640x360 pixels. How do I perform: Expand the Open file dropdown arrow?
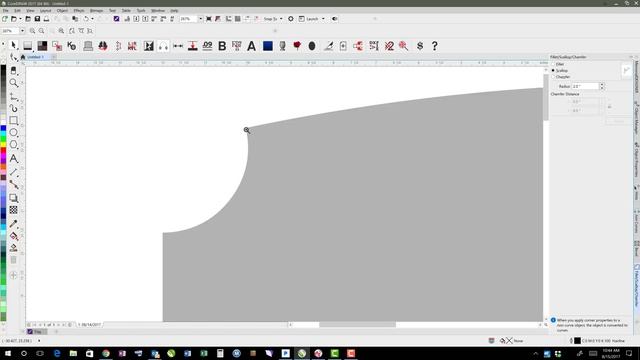pos(20,19)
